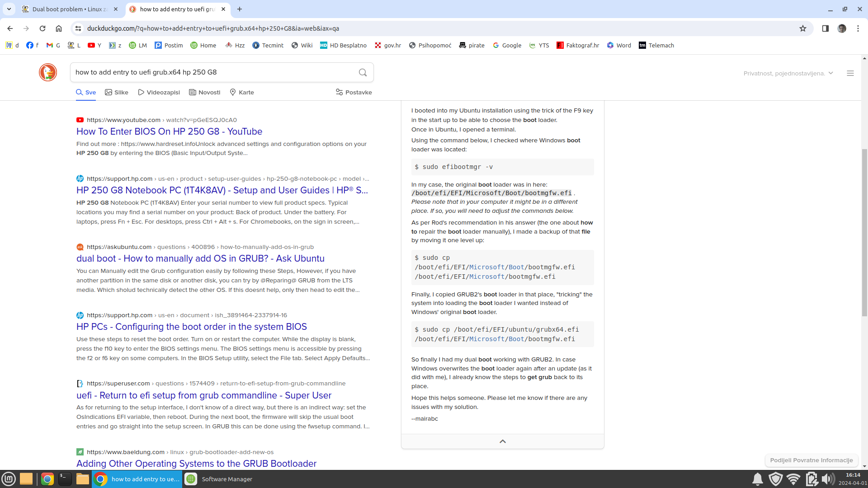Viewport: 868px width, 488px height.
Task: Open the Gmail bookmark
Action: coord(53,45)
